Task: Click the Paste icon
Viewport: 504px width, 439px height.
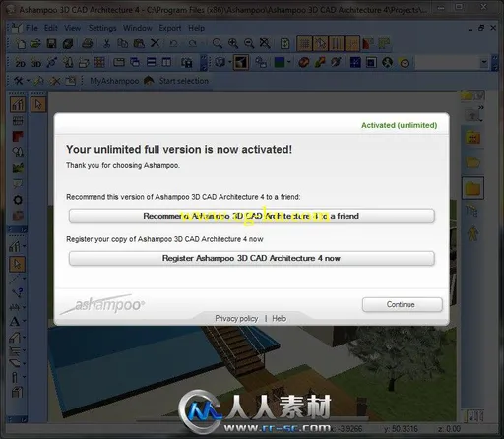Action: pos(139,43)
